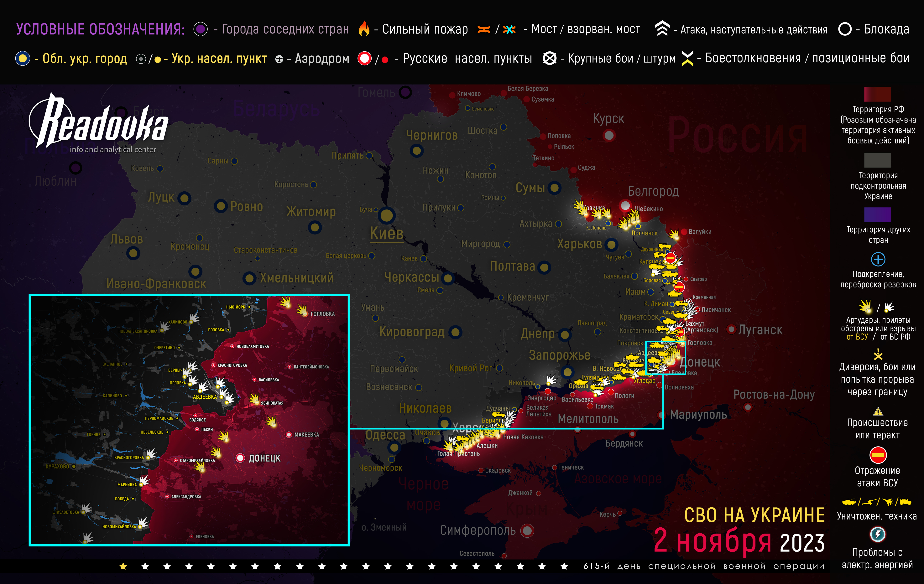
Task: Click the purple Города соседних стран marker
Action: 200,29
